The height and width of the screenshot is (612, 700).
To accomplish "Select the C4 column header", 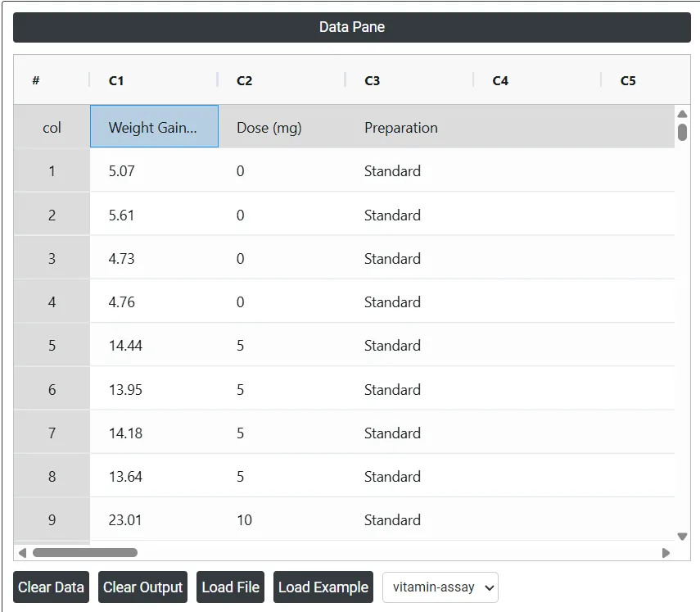I will point(538,80).
